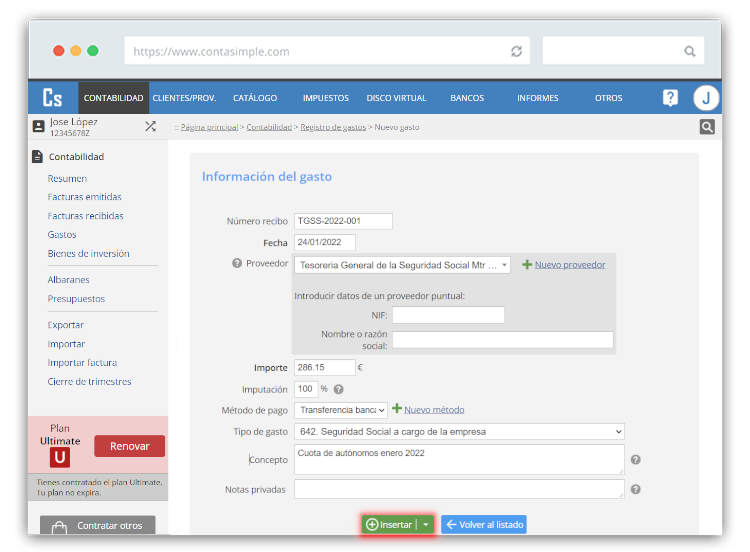Viewport: 750px width, 552px height.
Task: Click the shuffle switch-company icon by Jose López
Action: tap(150, 126)
